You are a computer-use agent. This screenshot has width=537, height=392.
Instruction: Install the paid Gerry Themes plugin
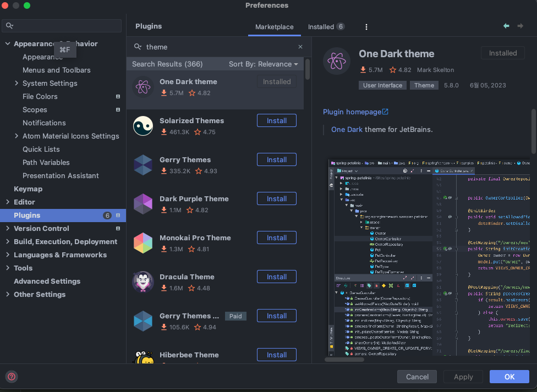point(277,316)
